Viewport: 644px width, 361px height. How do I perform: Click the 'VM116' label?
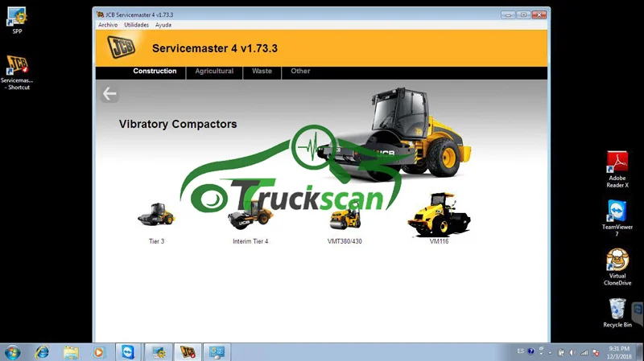point(439,241)
